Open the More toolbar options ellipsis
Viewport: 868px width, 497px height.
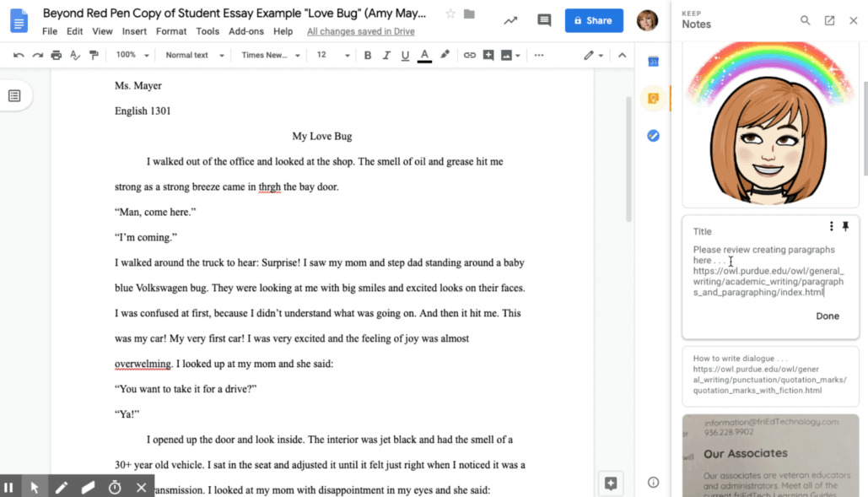[539, 56]
